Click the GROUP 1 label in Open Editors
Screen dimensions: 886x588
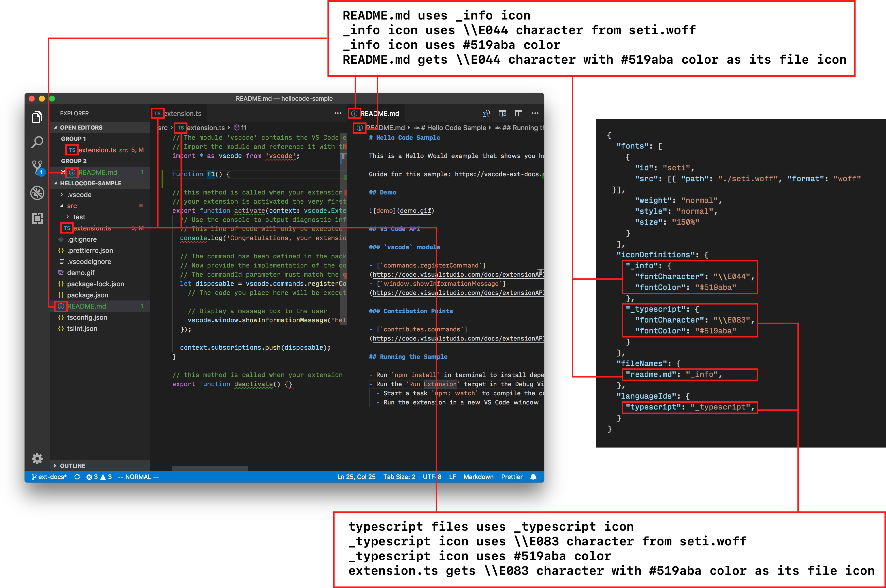(x=74, y=139)
